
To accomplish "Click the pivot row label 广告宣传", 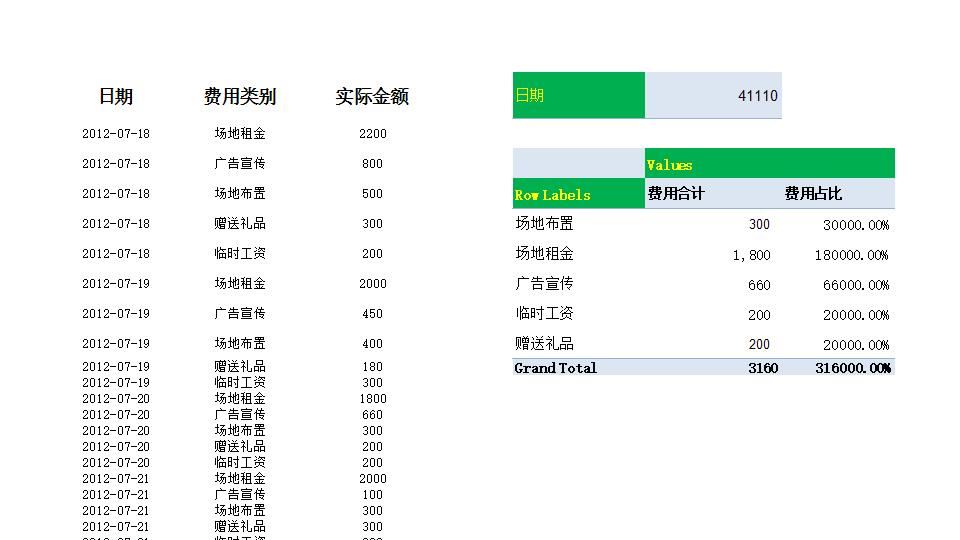I will (544, 283).
